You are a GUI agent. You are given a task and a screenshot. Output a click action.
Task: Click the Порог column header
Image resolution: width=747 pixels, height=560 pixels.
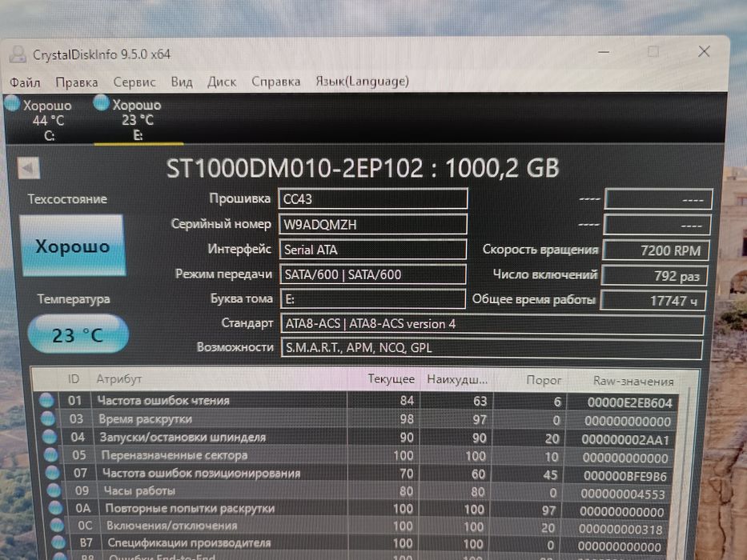coord(544,381)
